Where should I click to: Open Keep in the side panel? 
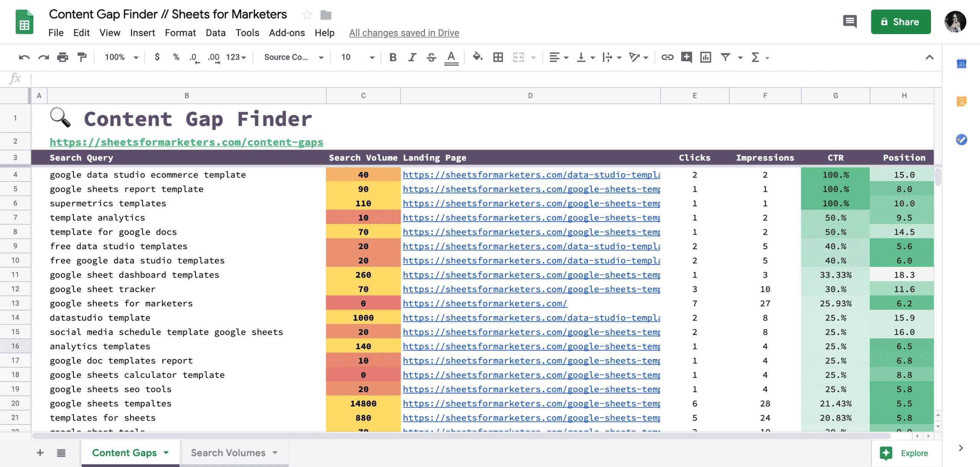coord(962,101)
